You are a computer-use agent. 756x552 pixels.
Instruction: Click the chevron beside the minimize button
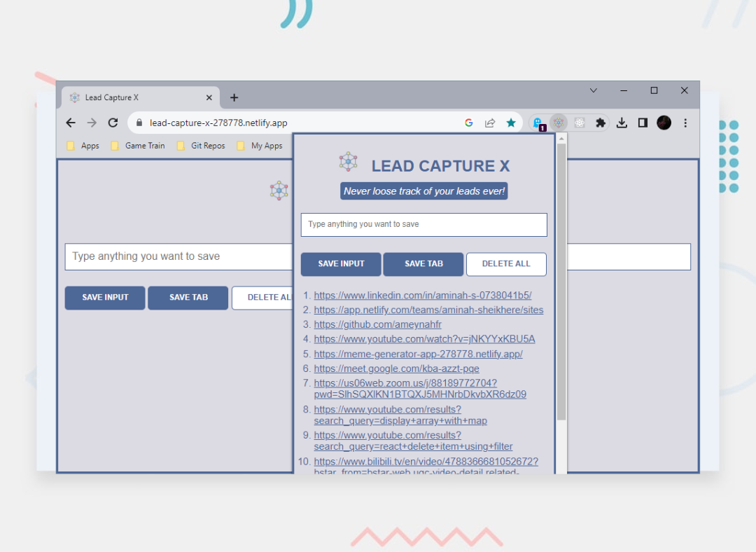pyautogui.click(x=594, y=90)
